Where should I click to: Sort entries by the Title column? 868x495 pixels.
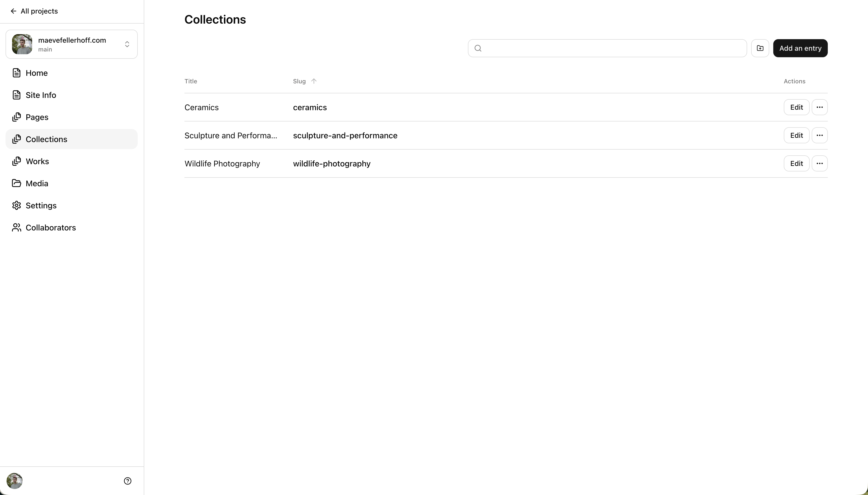click(x=190, y=81)
